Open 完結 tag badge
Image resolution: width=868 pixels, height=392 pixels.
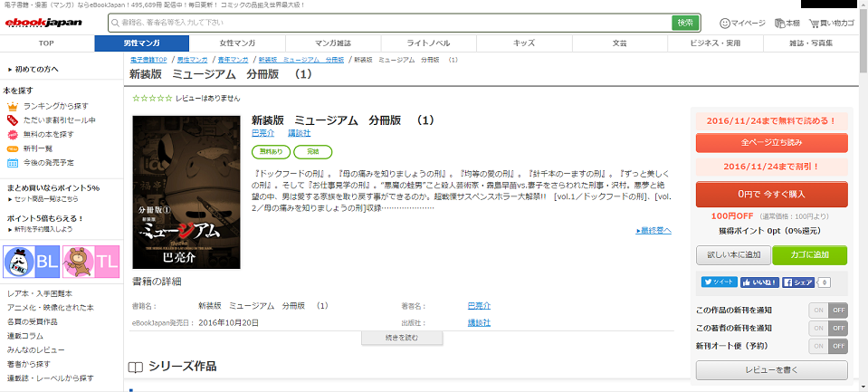coord(313,151)
